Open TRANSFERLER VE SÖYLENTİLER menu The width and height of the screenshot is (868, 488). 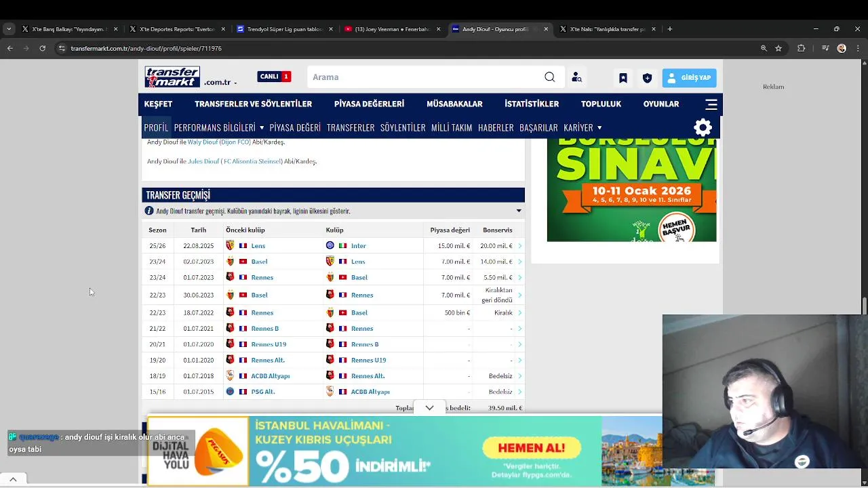click(x=253, y=104)
